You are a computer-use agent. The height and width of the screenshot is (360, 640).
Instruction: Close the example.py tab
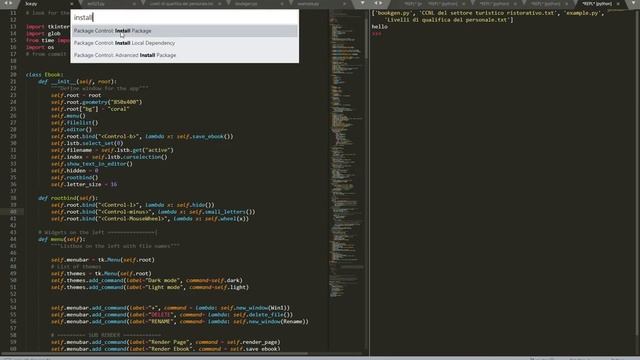click(x=344, y=4)
